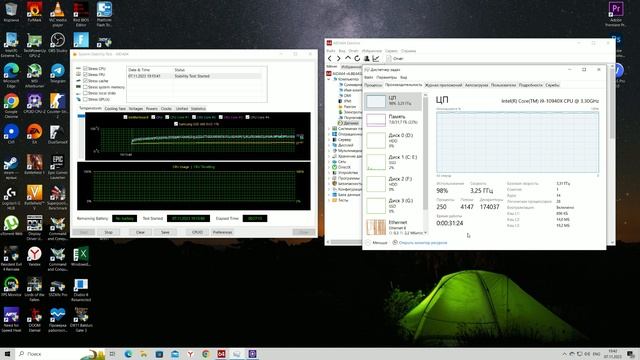The height and width of the screenshot is (360, 640).
Task: Open the EA app desktop icon
Action: click(x=34, y=134)
